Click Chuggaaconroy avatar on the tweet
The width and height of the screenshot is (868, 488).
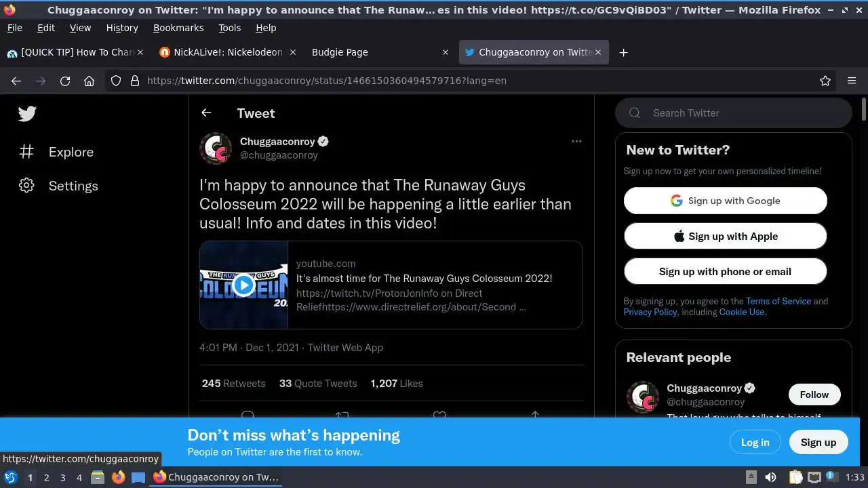(x=216, y=148)
